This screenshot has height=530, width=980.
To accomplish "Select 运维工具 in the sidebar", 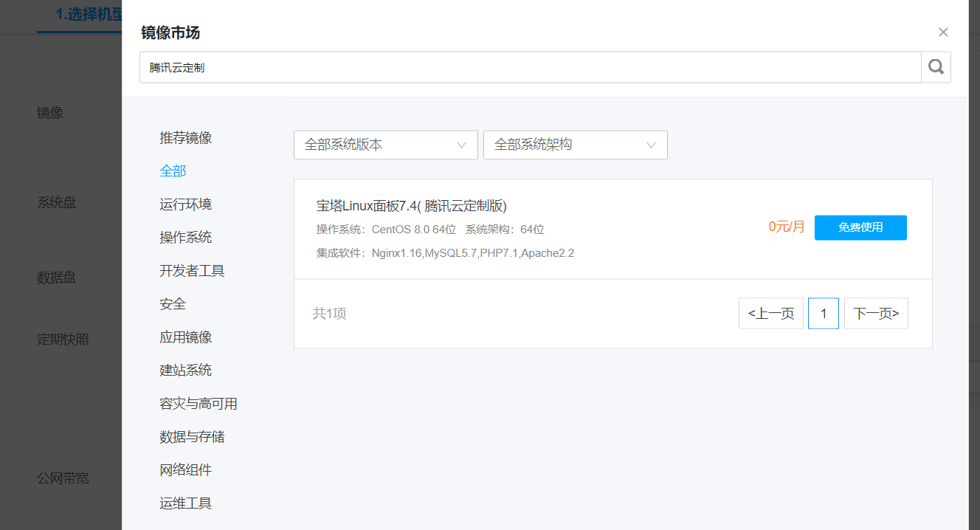I will (185, 503).
